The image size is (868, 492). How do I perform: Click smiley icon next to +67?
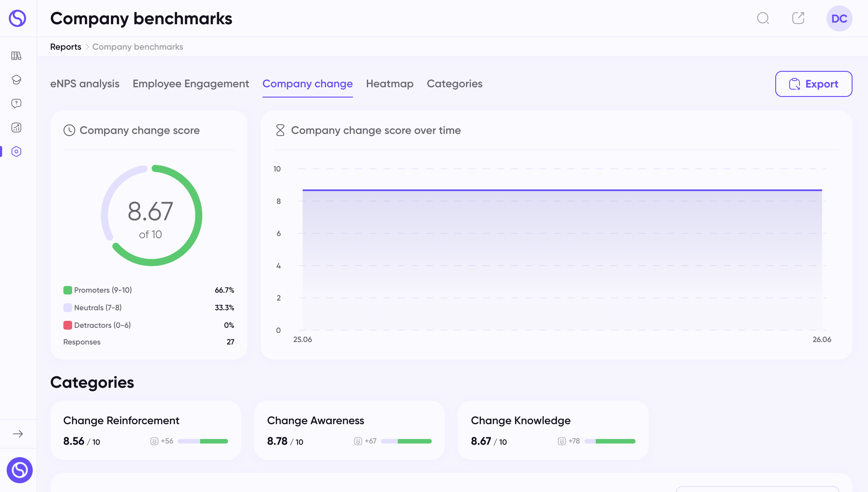click(x=358, y=441)
